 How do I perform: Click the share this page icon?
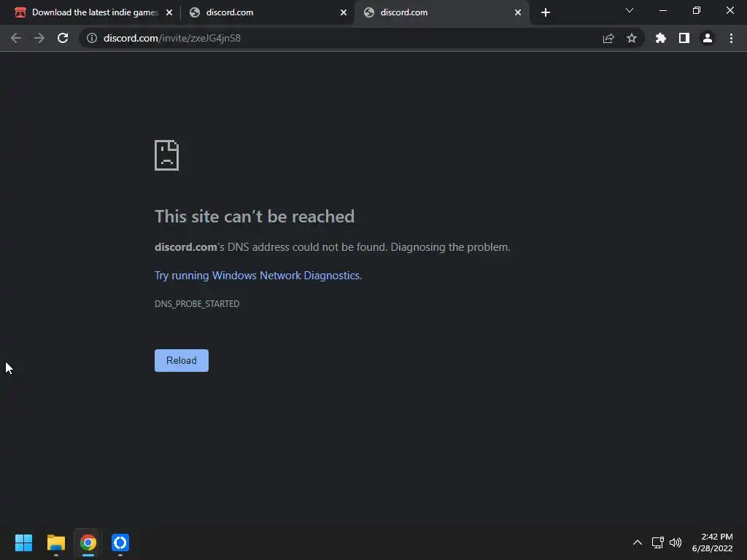pyautogui.click(x=608, y=38)
